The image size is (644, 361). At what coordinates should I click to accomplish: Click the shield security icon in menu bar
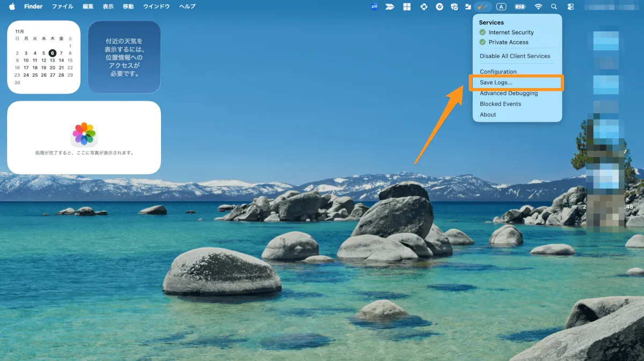[454, 6]
